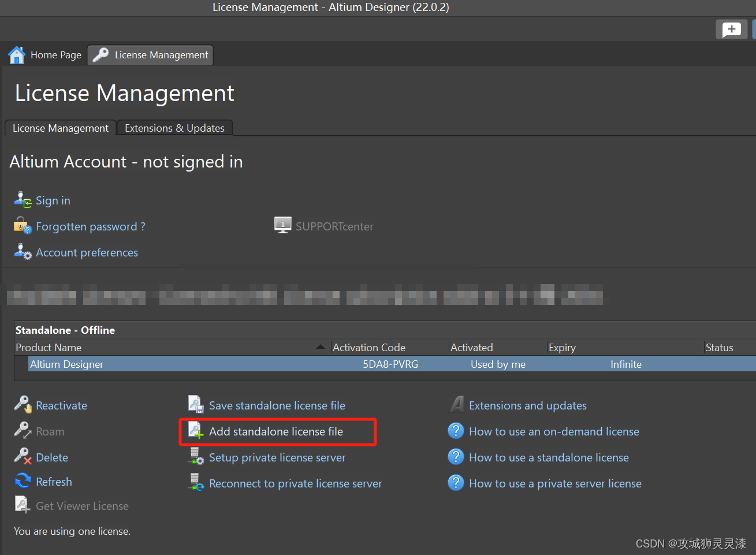Click the Reactivate key icon
Screen dimensions: 756x555
(x=23, y=405)
